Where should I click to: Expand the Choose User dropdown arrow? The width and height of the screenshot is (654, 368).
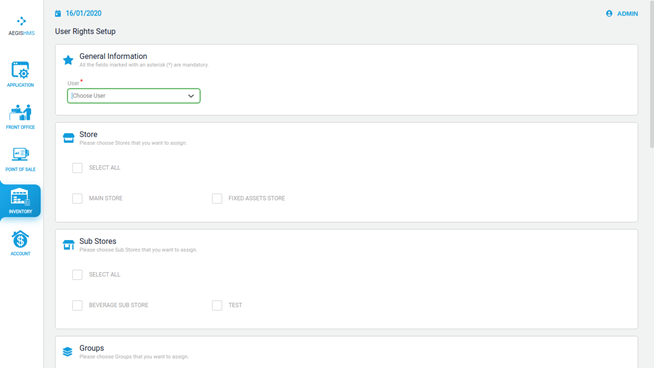[x=191, y=96]
